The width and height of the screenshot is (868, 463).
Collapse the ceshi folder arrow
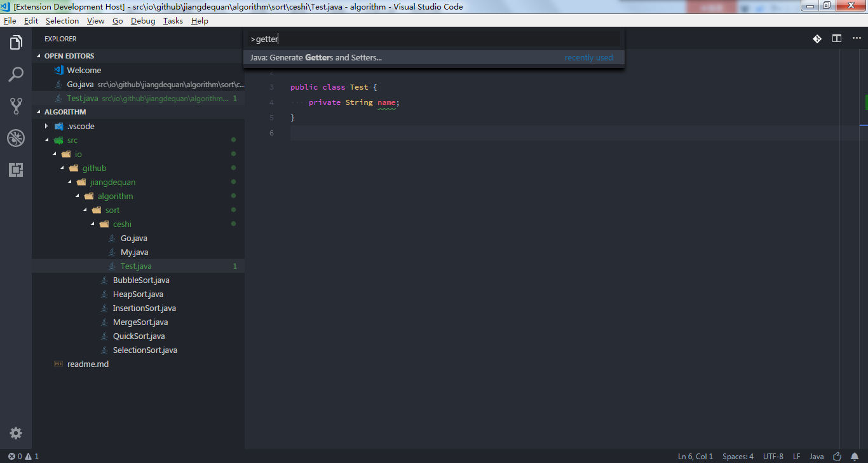92,224
